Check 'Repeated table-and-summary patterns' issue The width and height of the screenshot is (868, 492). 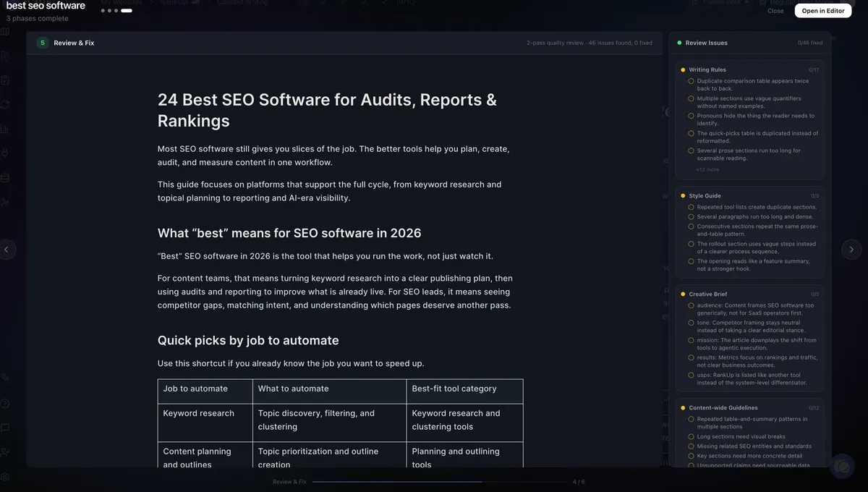click(691, 419)
